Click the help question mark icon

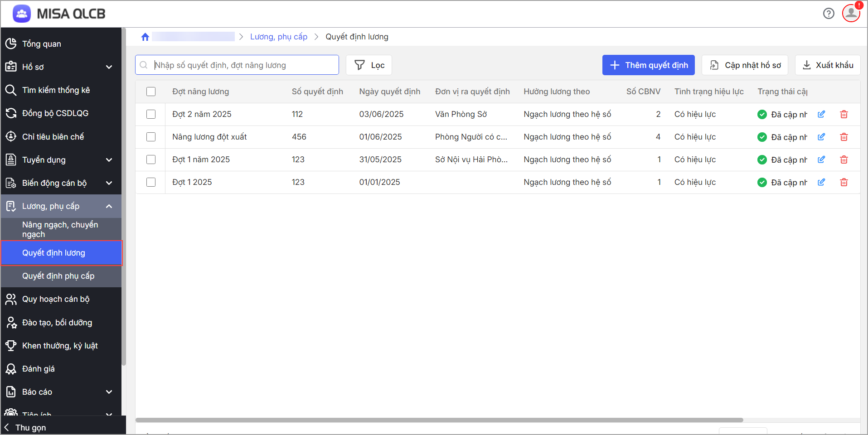click(829, 14)
